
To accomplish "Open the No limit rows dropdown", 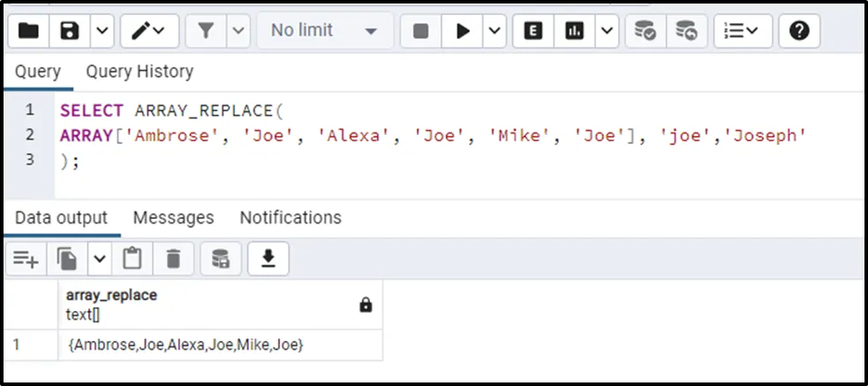I will [x=323, y=31].
